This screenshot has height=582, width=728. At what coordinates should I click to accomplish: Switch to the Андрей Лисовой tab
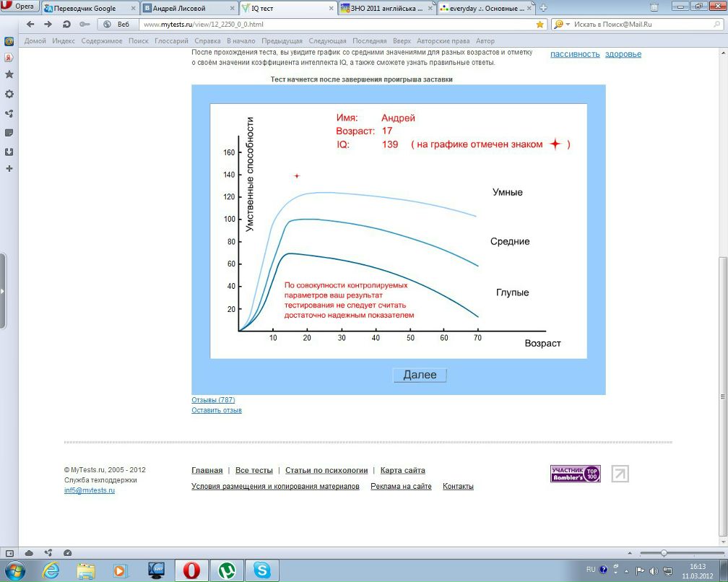[188, 8]
